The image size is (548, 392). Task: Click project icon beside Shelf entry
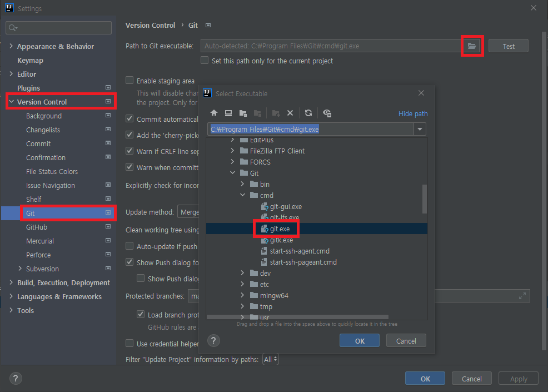[108, 199]
